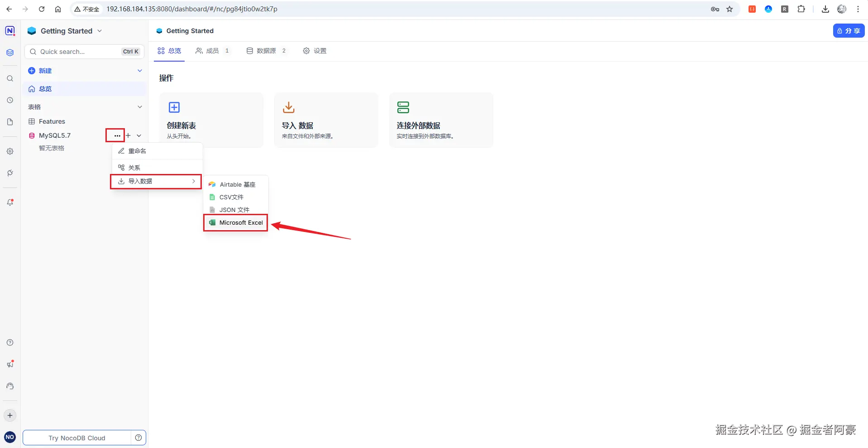Click the 分享 share button

(x=849, y=31)
